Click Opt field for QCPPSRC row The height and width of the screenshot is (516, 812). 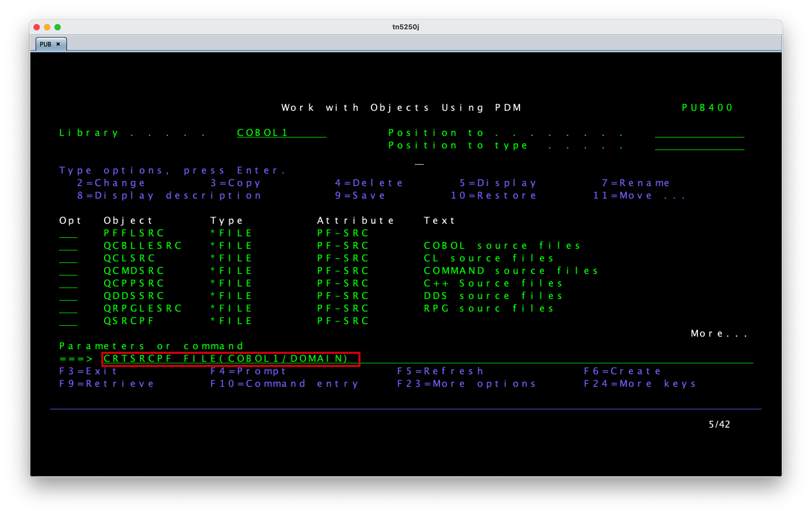[x=68, y=283]
